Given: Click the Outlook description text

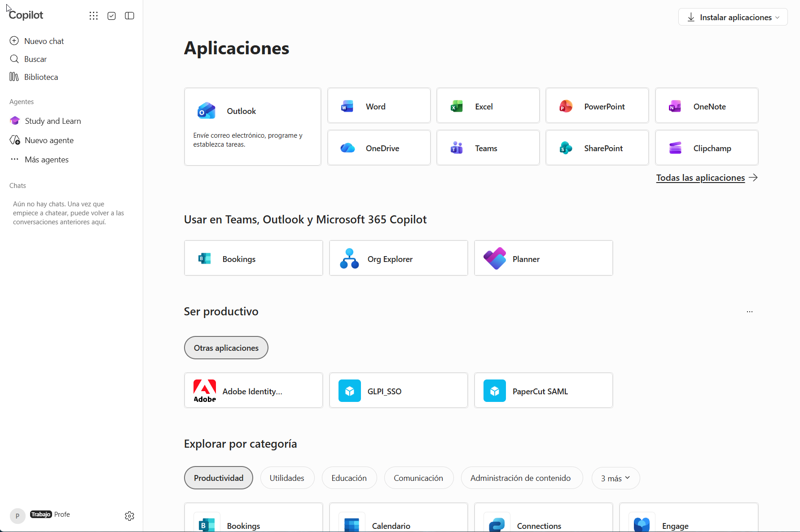Looking at the screenshot, I should click(248, 140).
